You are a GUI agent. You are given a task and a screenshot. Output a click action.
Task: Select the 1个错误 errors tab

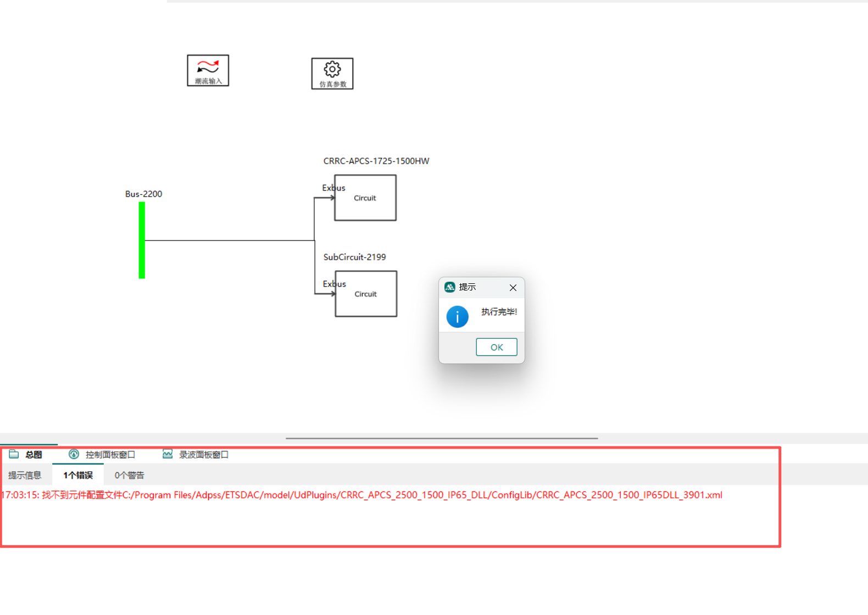point(78,475)
